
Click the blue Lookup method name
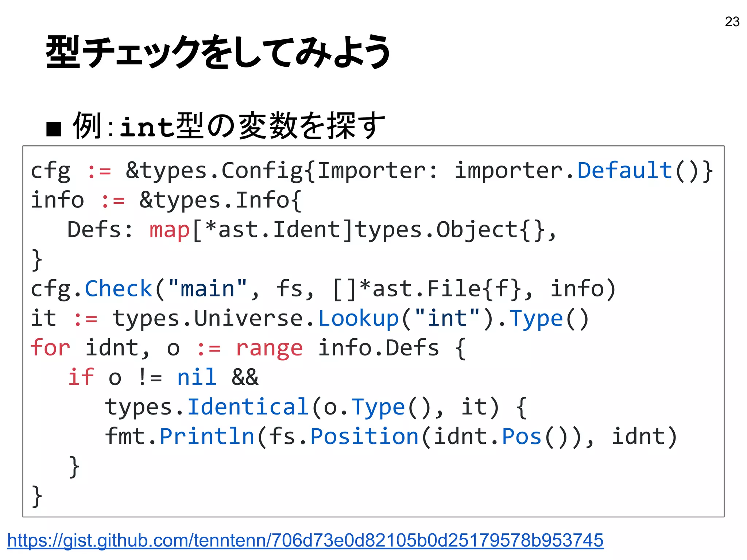[359, 318]
